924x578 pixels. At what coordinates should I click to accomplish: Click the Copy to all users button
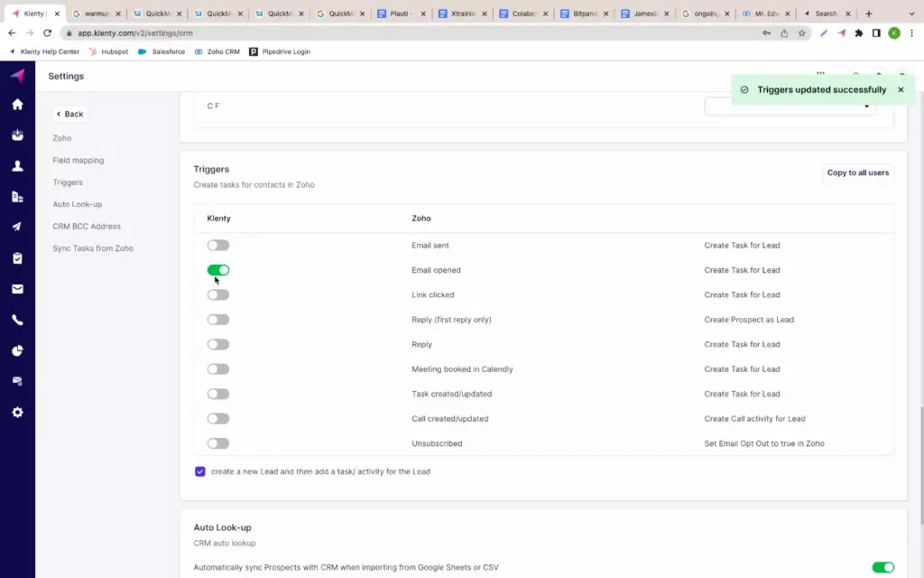(x=857, y=172)
